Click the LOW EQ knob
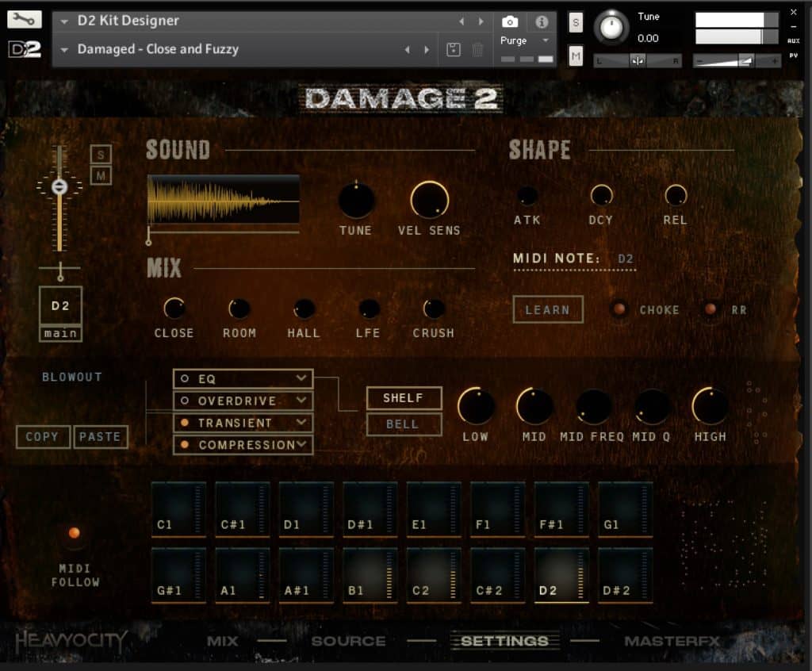The image size is (812, 671). 476,406
